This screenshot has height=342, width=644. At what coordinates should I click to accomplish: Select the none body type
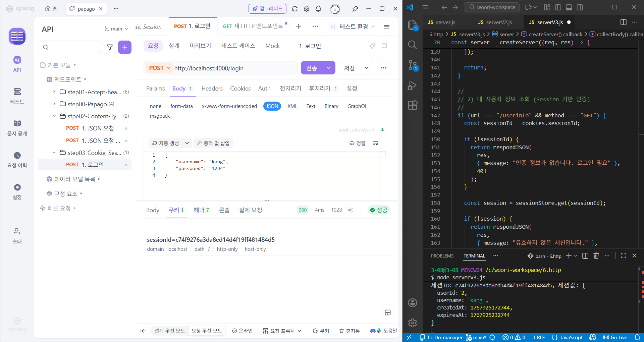[156, 106]
